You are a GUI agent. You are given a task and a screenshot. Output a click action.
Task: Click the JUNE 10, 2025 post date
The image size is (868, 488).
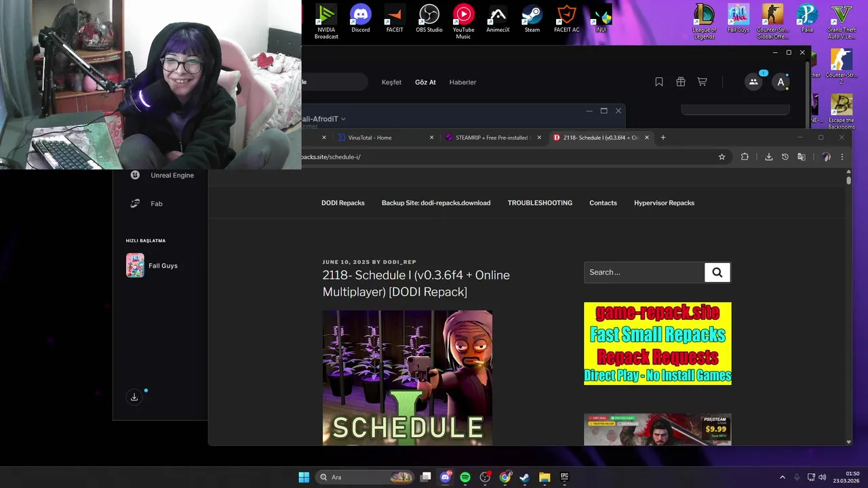347,262
